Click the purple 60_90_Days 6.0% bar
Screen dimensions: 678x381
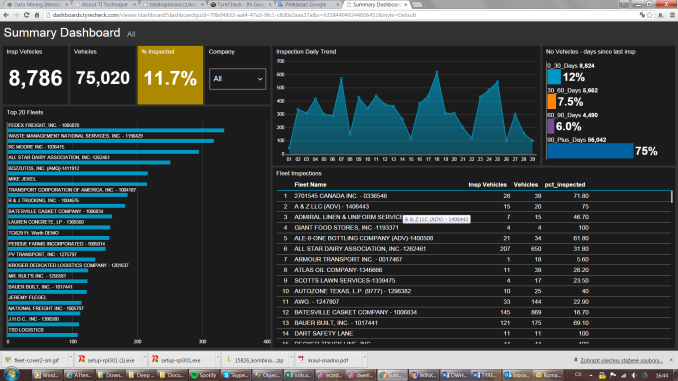pos(550,126)
